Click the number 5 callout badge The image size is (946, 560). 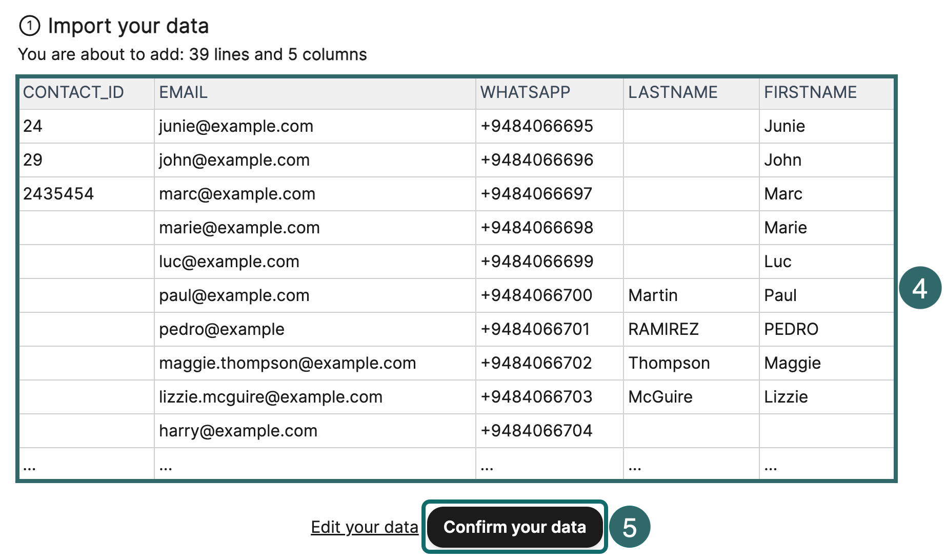point(629,527)
